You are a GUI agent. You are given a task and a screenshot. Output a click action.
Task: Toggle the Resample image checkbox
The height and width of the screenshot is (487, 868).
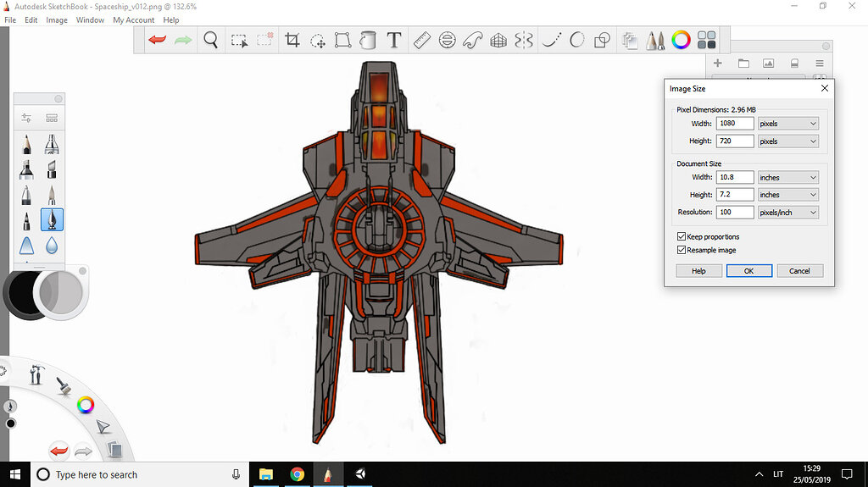682,250
